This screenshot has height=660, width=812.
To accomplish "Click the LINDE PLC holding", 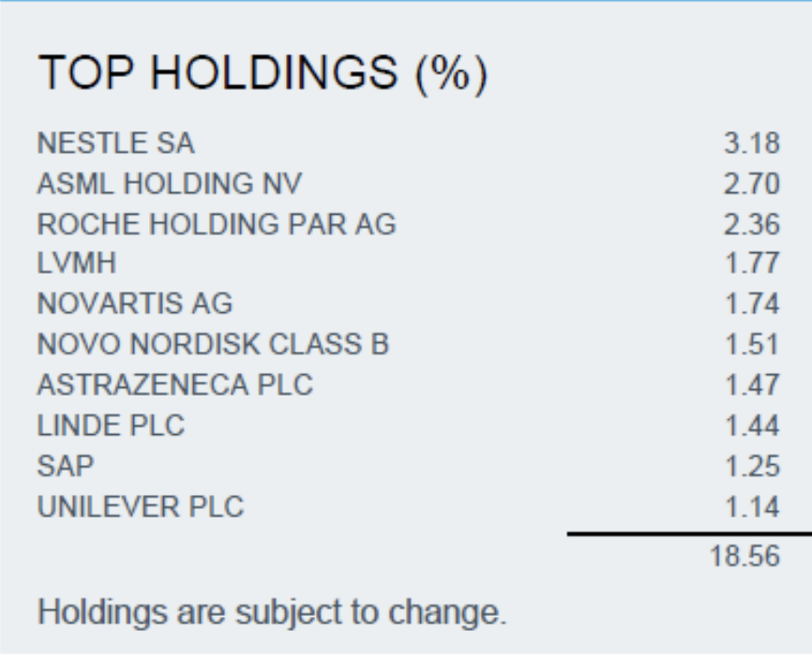I will tap(111, 426).
